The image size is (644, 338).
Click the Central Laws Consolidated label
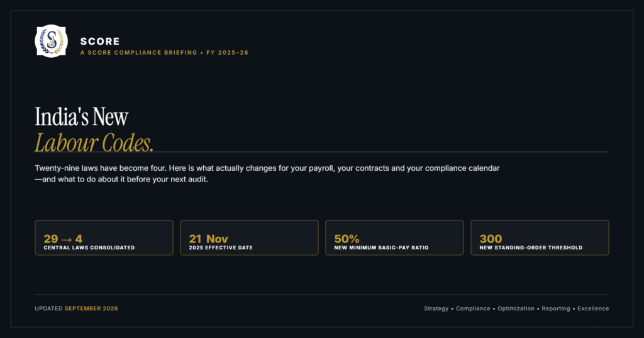(89, 248)
